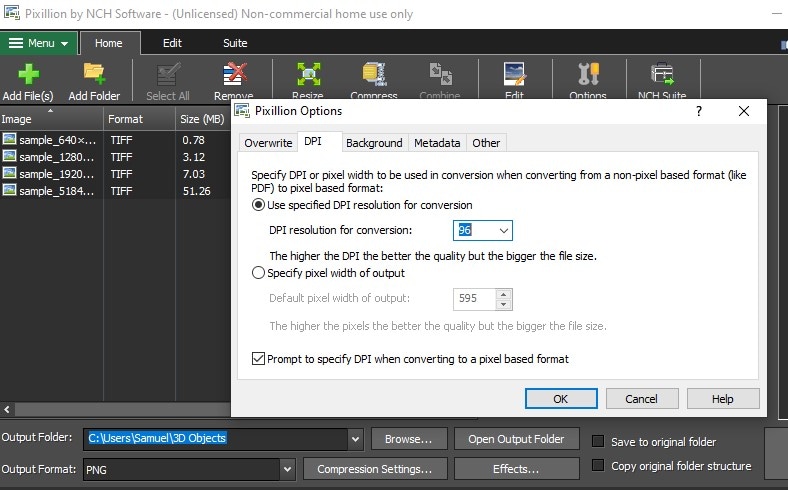Image resolution: width=788 pixels, height=490 pixels.
Task: Click the file icon for sample_5184 row
Action: click(x=9, y=190)
